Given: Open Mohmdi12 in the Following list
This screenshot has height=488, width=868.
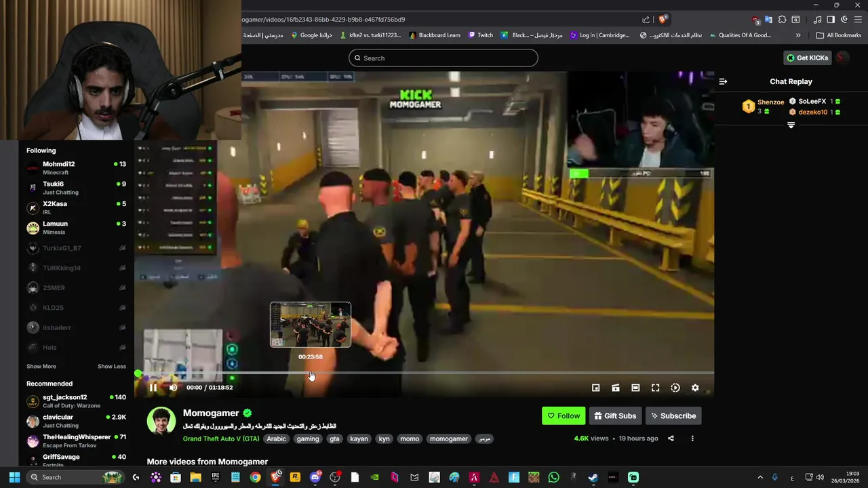Looking at the screenshot, I should click(76, 168).
